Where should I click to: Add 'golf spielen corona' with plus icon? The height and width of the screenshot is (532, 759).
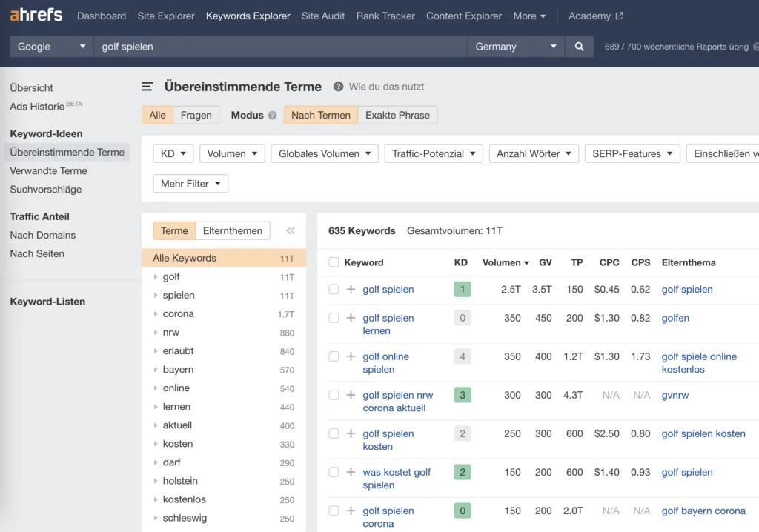coord(351,511)
